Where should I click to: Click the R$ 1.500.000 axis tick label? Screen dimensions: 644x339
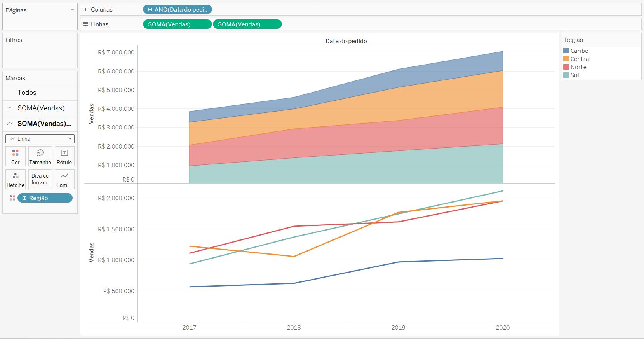pyautogui.click(x=116, y=229)
